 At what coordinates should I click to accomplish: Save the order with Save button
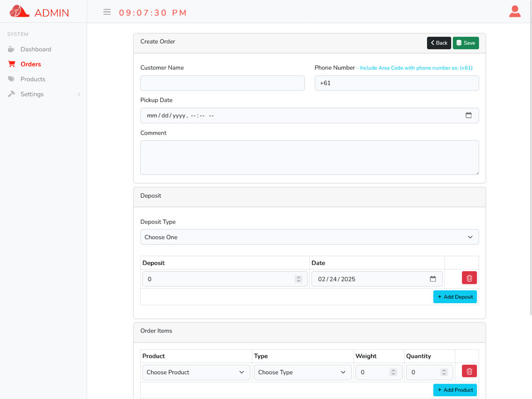465,43
